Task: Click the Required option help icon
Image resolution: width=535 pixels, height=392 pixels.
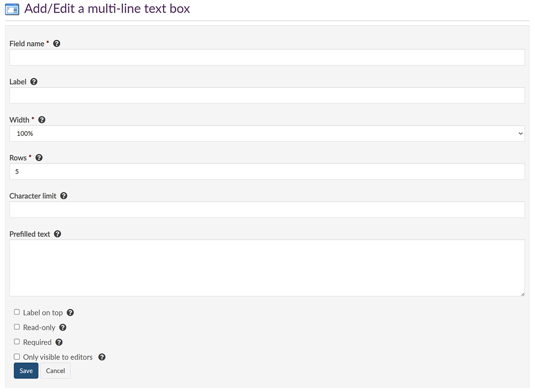Action: [x=59, y=342]
